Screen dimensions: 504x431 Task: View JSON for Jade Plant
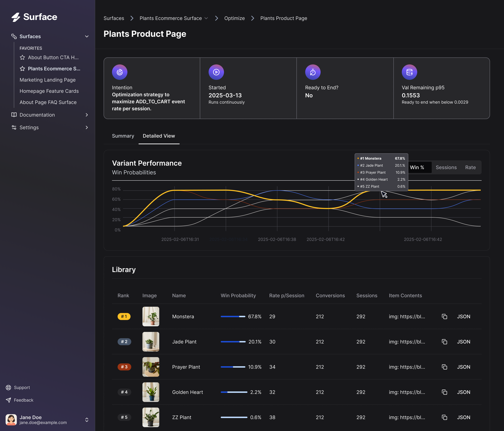tap(463, 342)
